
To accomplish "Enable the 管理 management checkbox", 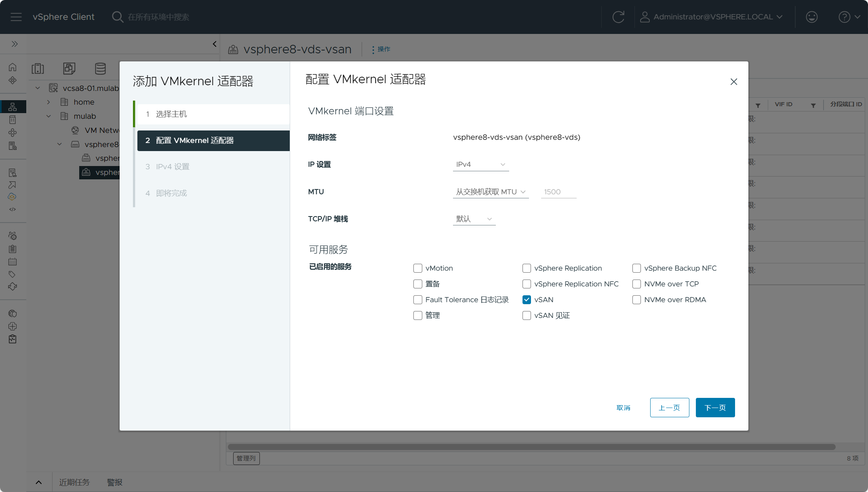I will coord(418,315).
